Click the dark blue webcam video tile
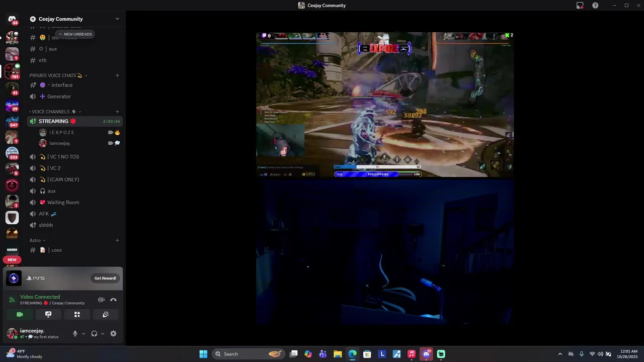 385,252
